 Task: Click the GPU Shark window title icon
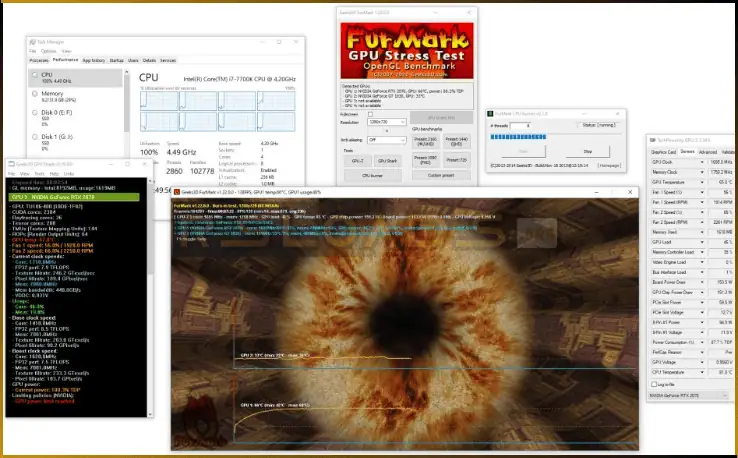pos(11,164)
